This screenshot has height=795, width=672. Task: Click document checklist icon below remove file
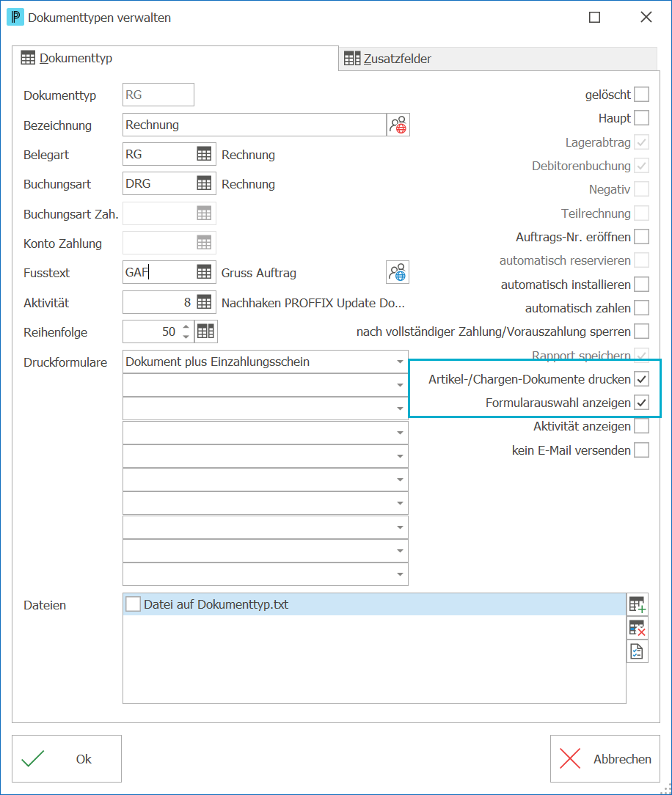click(638, 651)
